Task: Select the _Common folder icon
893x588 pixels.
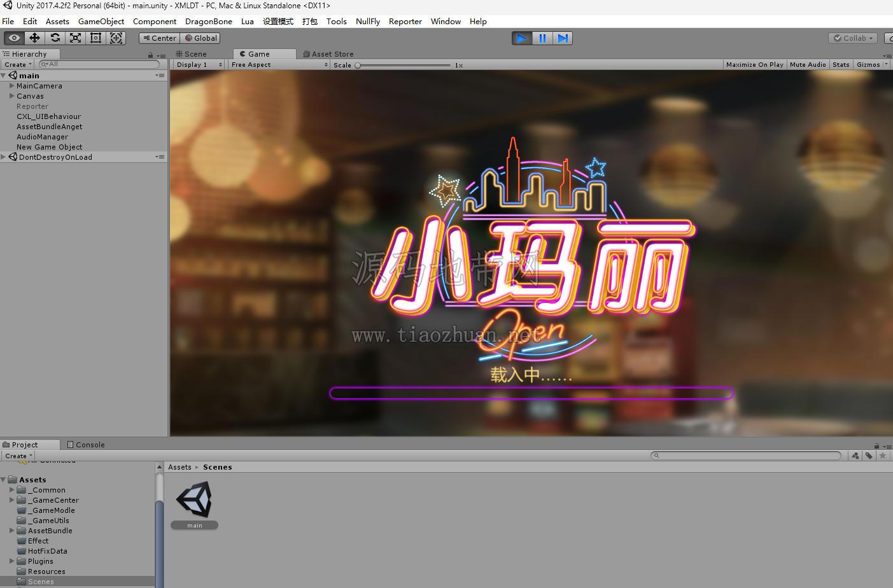Action: point(22,490)
